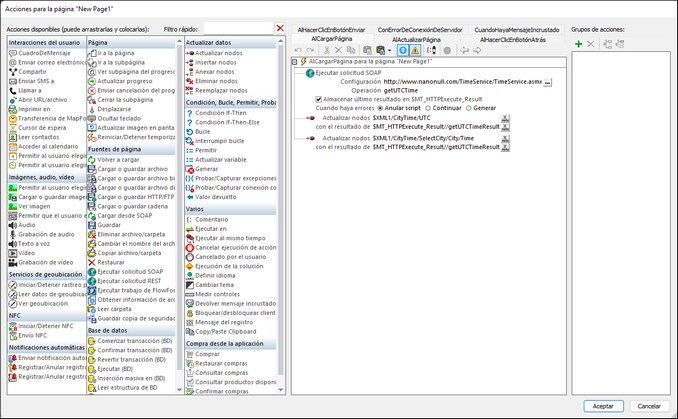Click the getUTCTime operation value
The image size is (678, 419).
click(400, 91)
